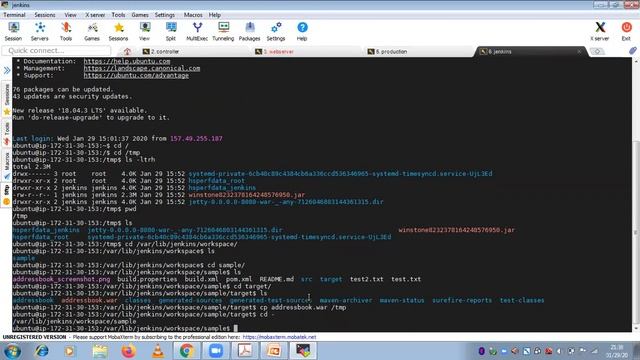This screenshot has height=360, width=640.
Task: Click the home tab icon
Action: 127,51
